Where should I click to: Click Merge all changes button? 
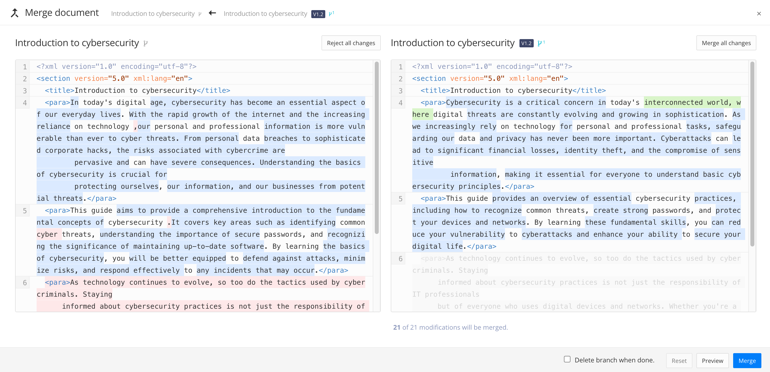coord(726,43)
